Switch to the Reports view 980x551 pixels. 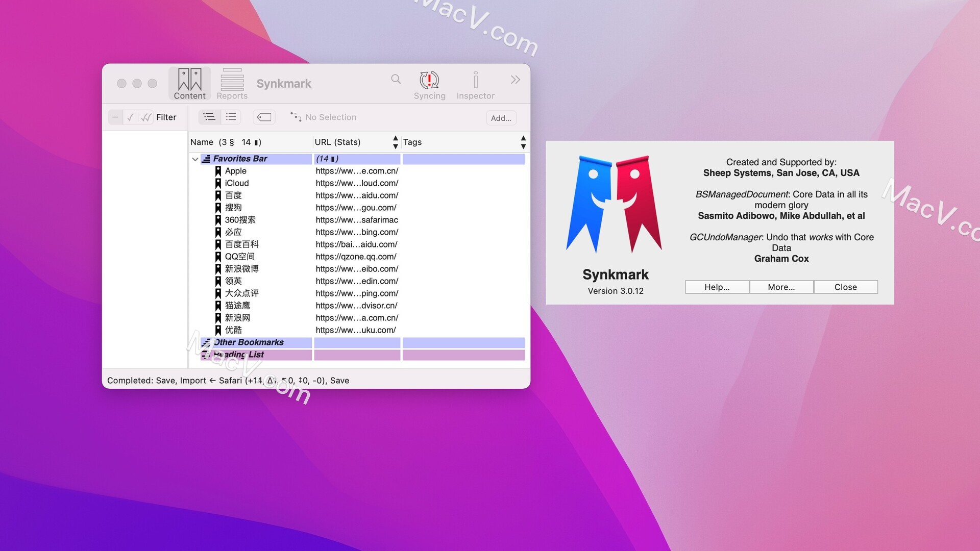(x=232, y=84)
